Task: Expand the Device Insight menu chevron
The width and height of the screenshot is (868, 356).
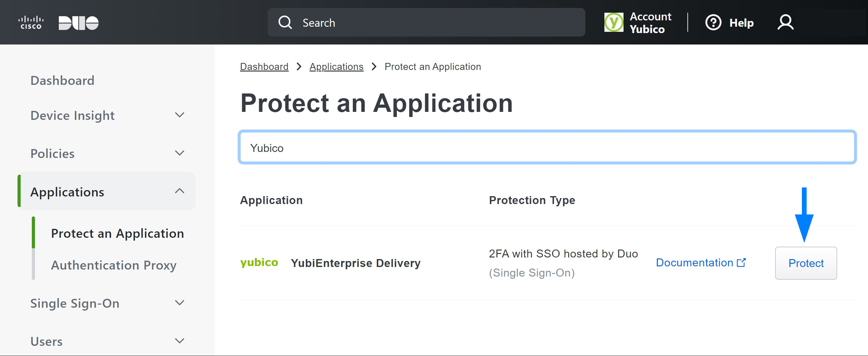Action: [x=180, y=115]
